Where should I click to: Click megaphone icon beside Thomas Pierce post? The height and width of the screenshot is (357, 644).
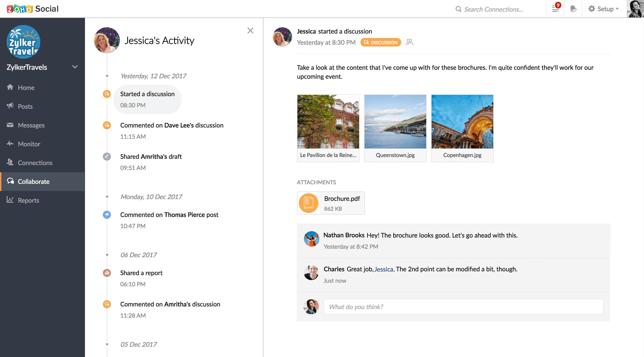click(107, 215)
